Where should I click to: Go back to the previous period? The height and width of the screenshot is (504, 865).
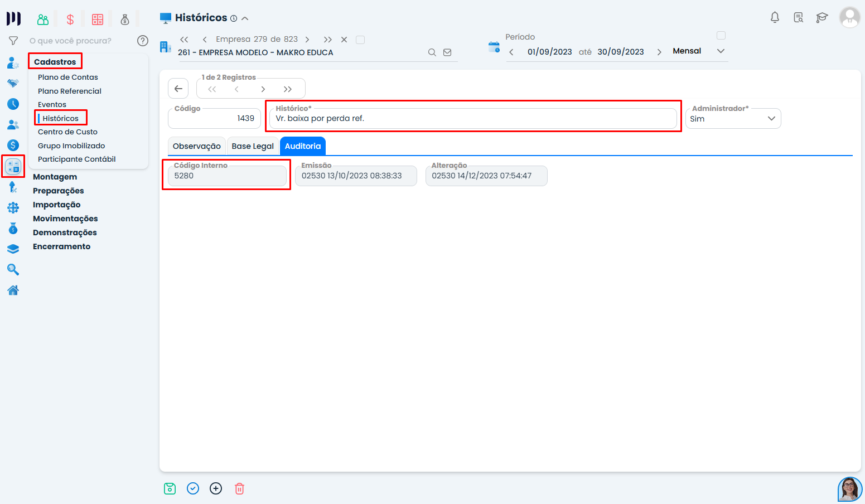click(x=511, y=52)
